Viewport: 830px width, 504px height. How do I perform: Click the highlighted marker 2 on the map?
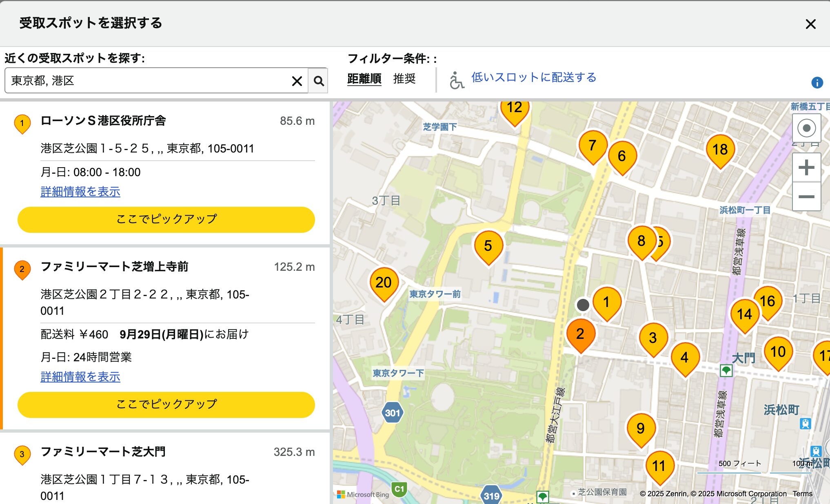(x=581, y=333)
